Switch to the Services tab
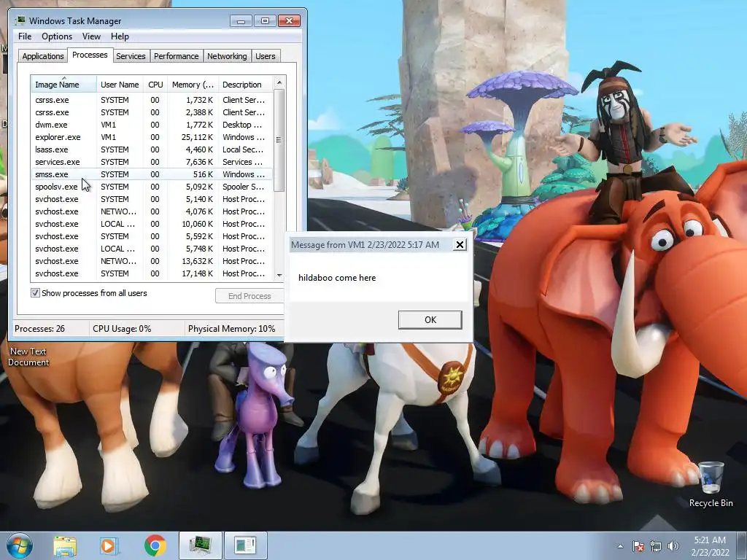The width and height of the screenshot is (747, 560). tap(131, 56)
